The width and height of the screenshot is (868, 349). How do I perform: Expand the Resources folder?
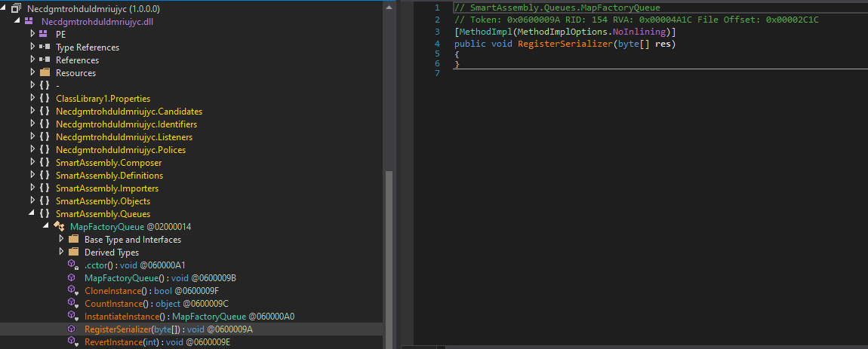[x=32, y=72]
